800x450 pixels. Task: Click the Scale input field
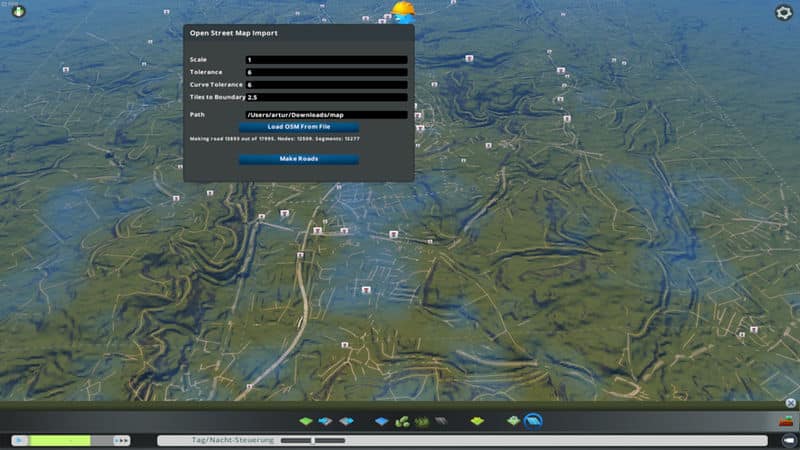point(326,60)
